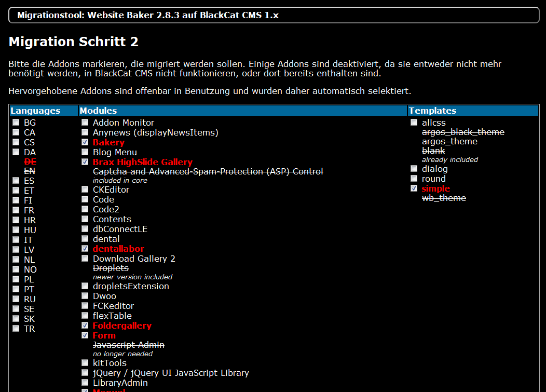Tick the round template checkbox
Screen dimensions: 546x392
(x=414, y=179)
